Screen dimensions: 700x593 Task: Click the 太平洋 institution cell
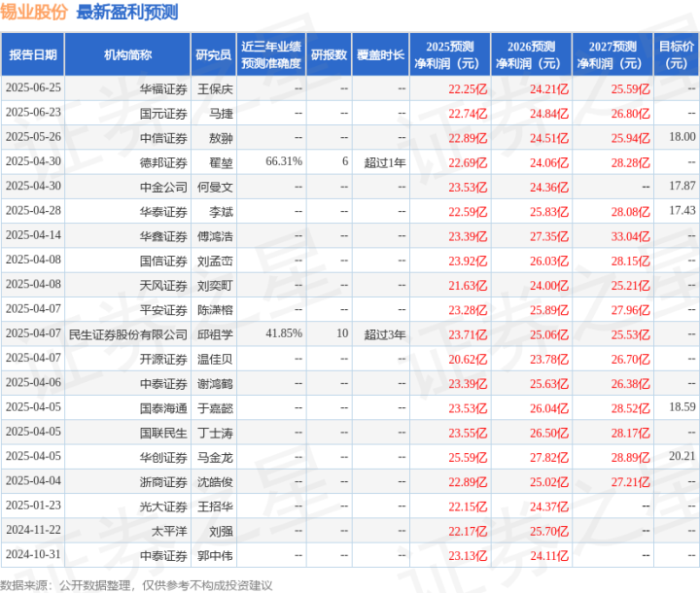point(169,532)
